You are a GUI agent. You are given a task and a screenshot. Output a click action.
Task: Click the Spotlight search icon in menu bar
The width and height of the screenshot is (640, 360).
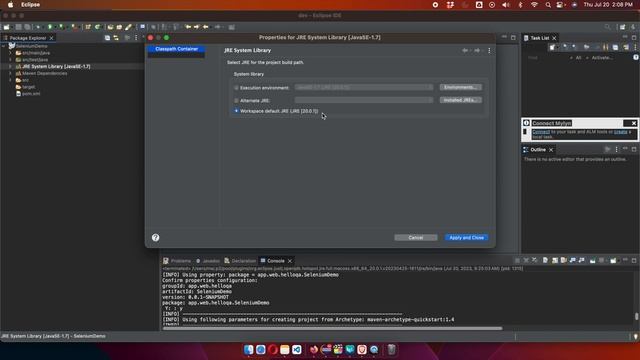tap(548, 5)
